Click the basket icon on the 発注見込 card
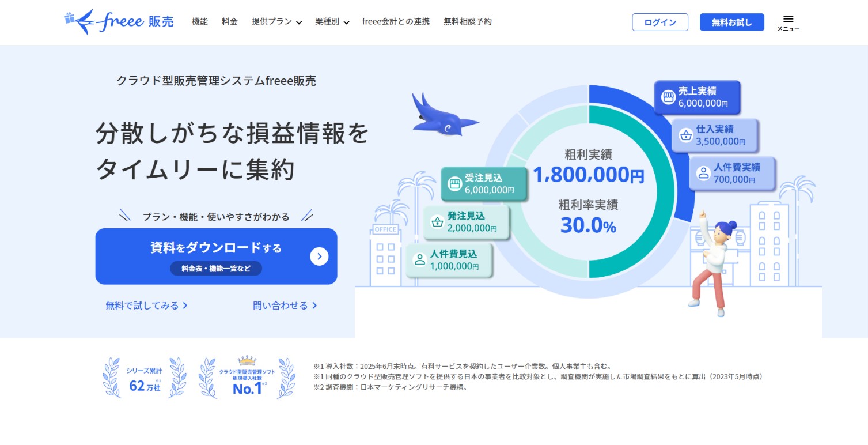The width and height of the screenshot is (868, 445). (x=437, y=222)
